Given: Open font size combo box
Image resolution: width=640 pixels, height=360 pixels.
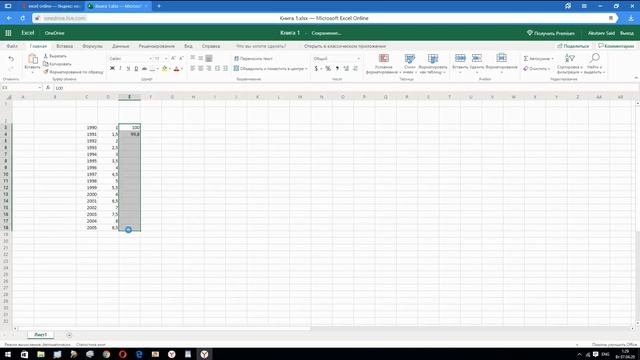Looking at the screenshot, I should click(161, 59).
